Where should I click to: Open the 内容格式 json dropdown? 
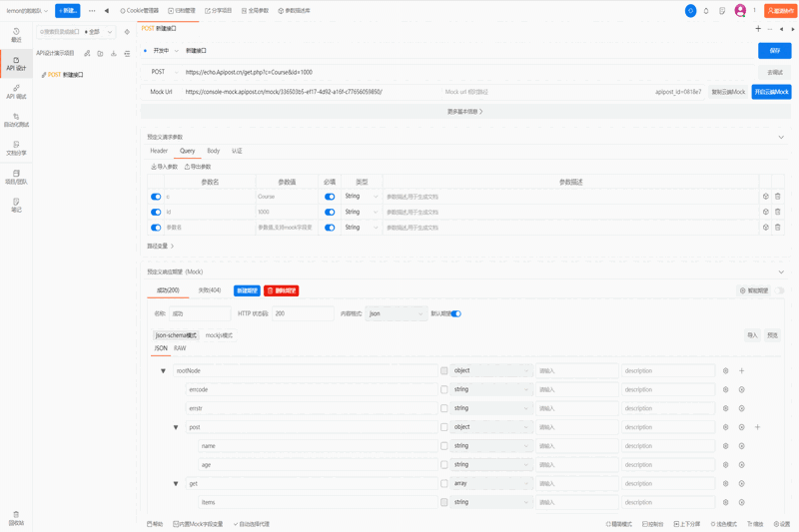click(x=397, y=313)
